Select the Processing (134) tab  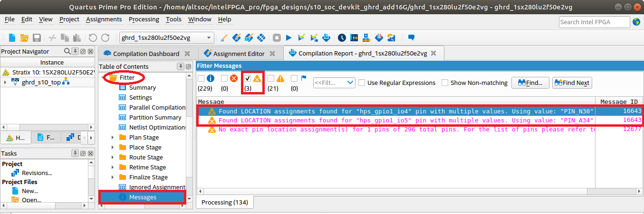click(225, 202)
